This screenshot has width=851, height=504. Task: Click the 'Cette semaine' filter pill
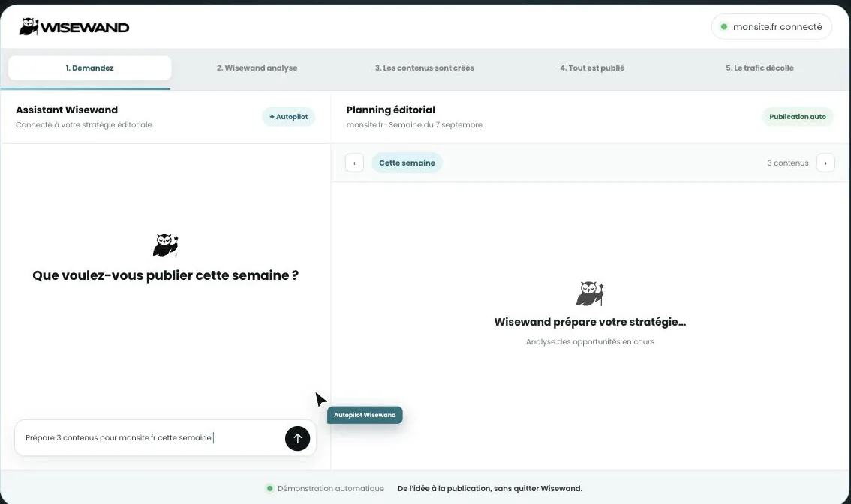tap(407, 163)
